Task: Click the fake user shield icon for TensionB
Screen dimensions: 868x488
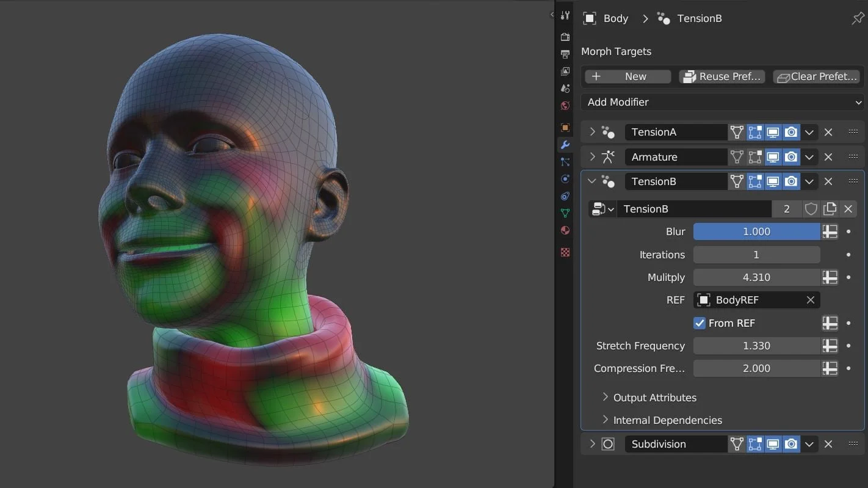Action: (811, 209)
